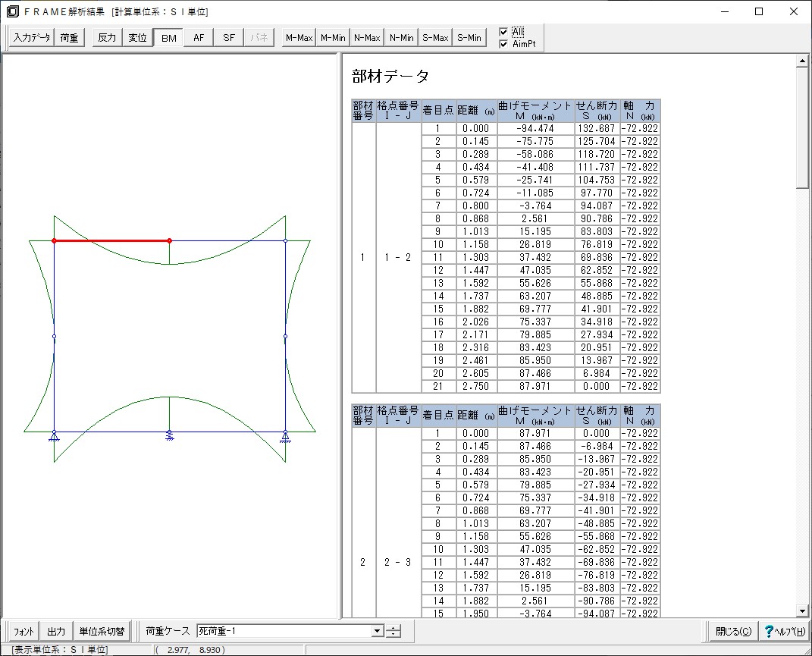Open the フォント font settings

[x=24, y=631]
